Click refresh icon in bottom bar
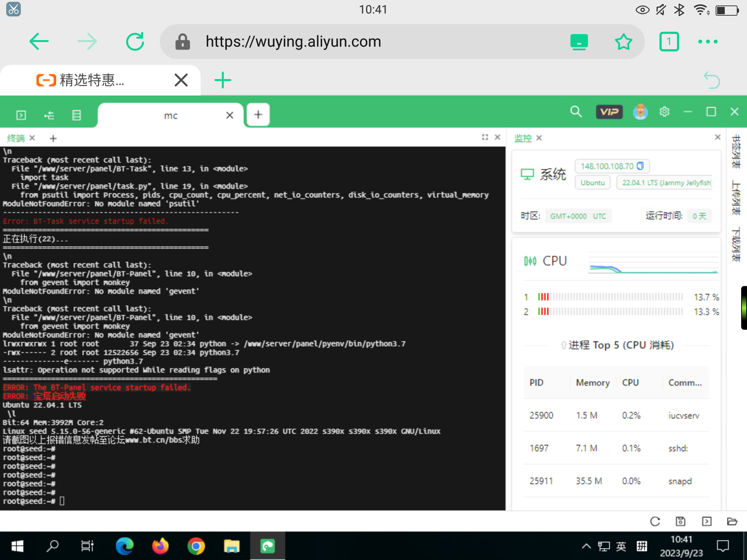747x560 pixels. 655,521
